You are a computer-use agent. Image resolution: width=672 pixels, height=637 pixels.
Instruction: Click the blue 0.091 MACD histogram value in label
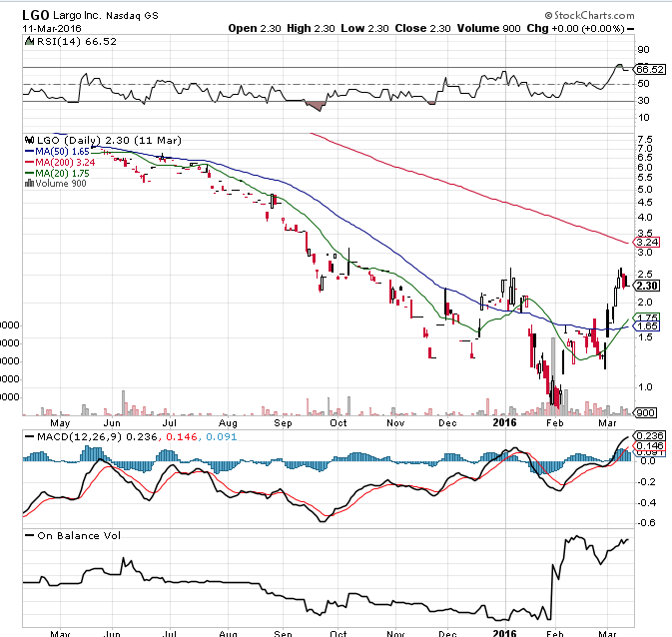point(222,436)
